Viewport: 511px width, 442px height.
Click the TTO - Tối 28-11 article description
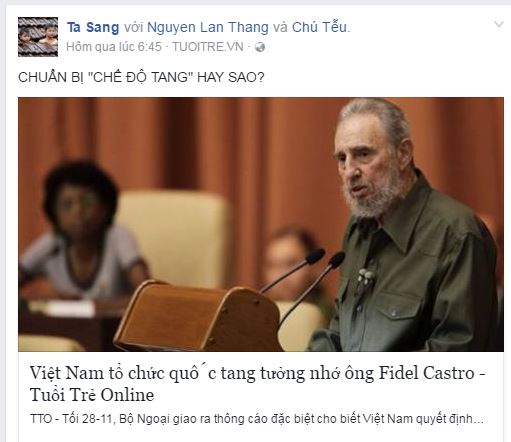[257, 419]
